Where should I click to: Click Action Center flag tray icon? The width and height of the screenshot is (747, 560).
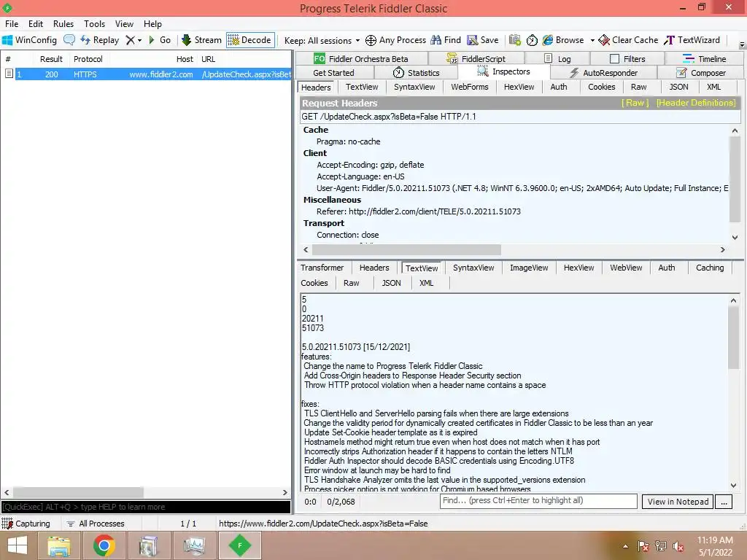(x=643, y=545)
